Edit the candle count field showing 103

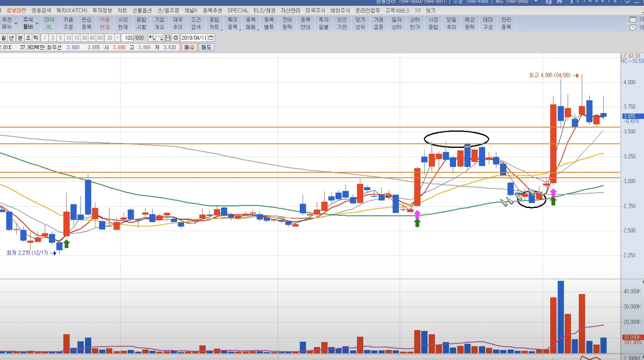(127, 38)
